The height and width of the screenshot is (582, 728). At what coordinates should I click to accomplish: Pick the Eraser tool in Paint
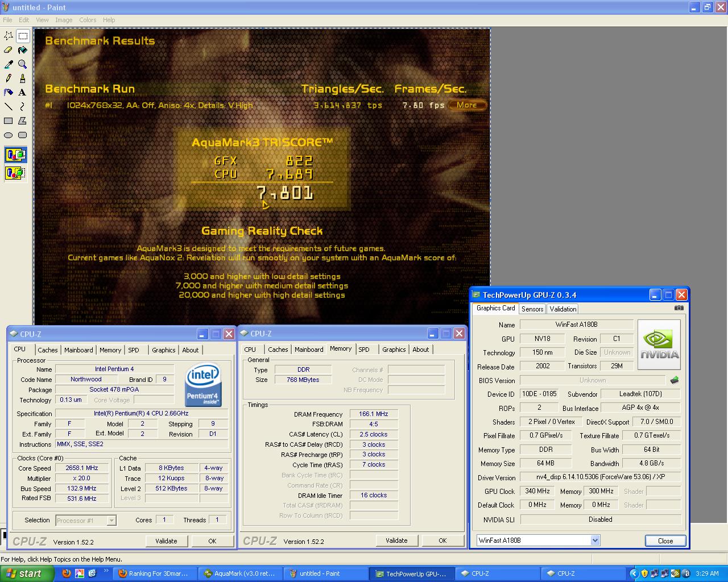pos(9,50)
